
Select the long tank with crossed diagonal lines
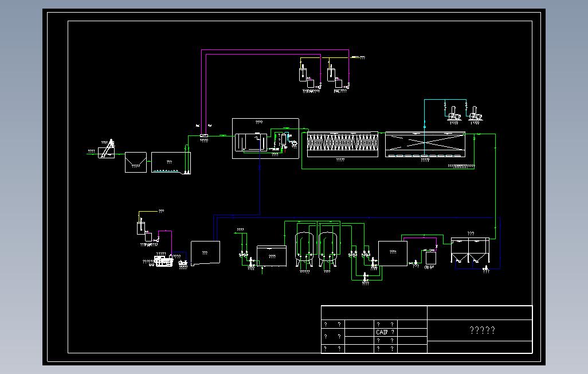click(x=425, y=144)
